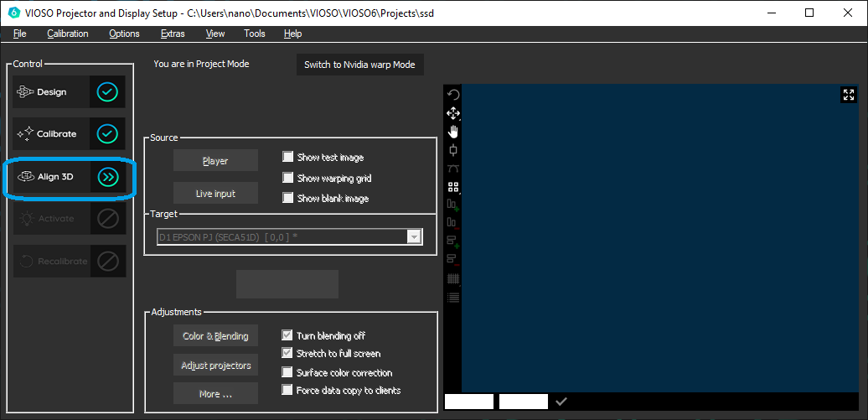Click the square point handle tool
Viewport: 868px width, 420px height.
click(453, 150)
